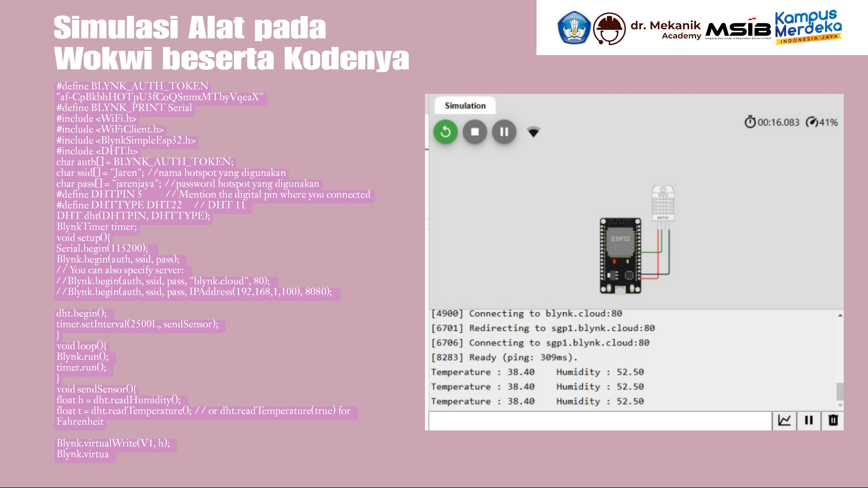Restart the simulation with the green button

click(x=446, y=132)
